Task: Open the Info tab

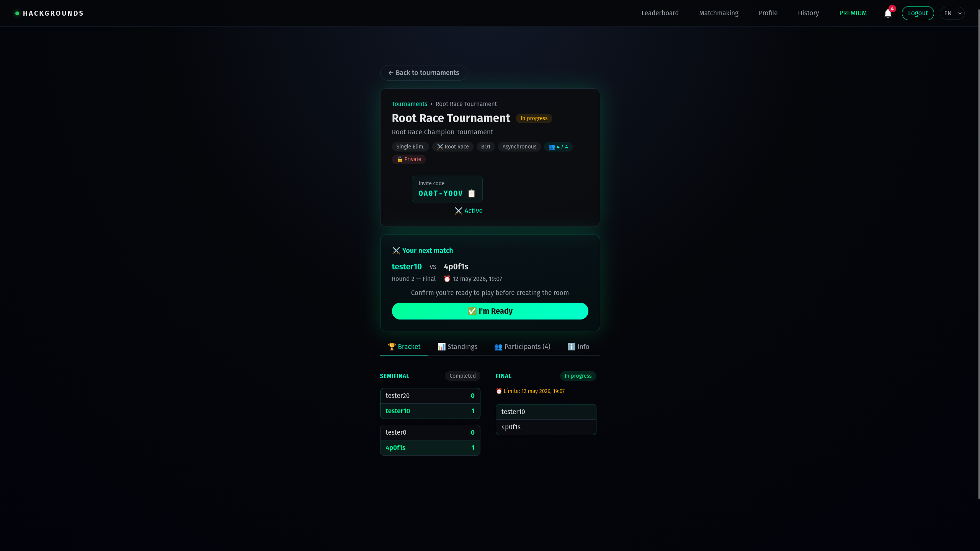Action: tap(578, 347)
